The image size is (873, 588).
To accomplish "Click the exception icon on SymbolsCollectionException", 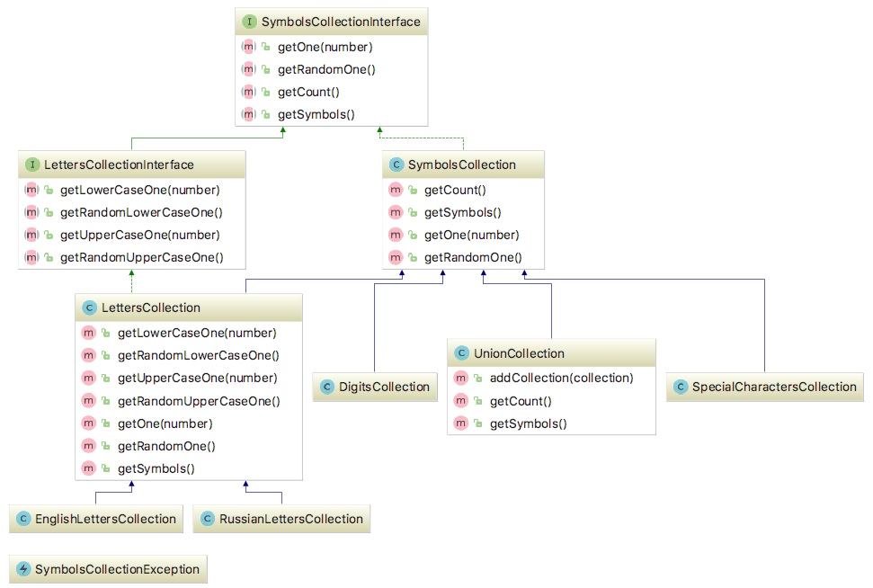I will click(x=23, y=569).
